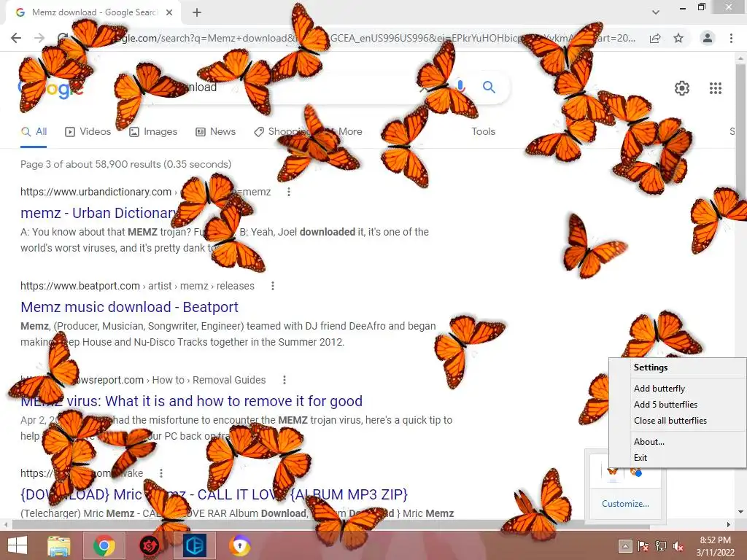Open options for Beatport result
Viewport: 747px width, 560px height.
pyautogui.click(x=273, y=286)
